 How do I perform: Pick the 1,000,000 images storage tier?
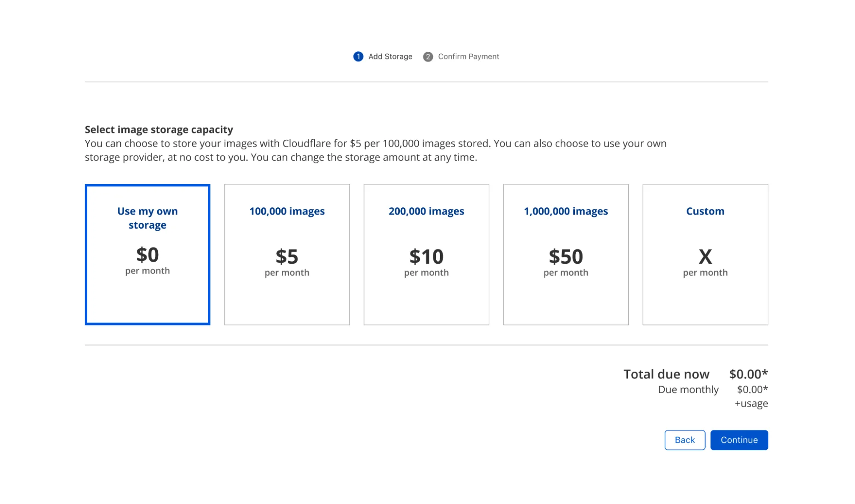[565, 211]
